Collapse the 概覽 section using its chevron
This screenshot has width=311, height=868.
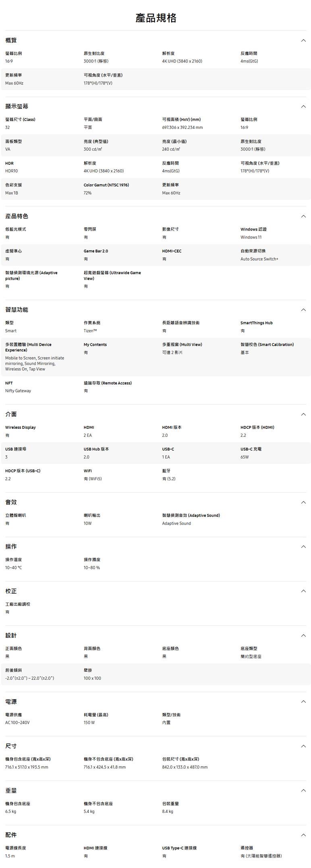tap(303, 41)
